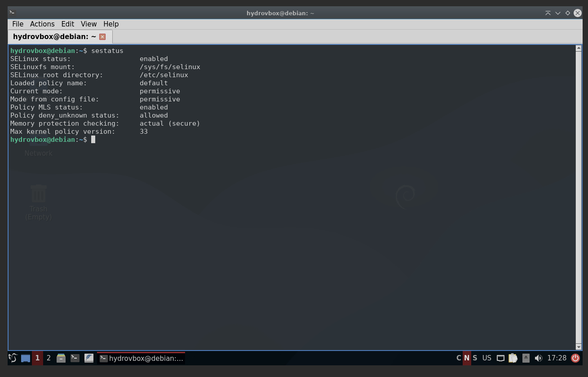Open the File menu
Viewport: 588px width, 377px height.
tap(18, 24)
